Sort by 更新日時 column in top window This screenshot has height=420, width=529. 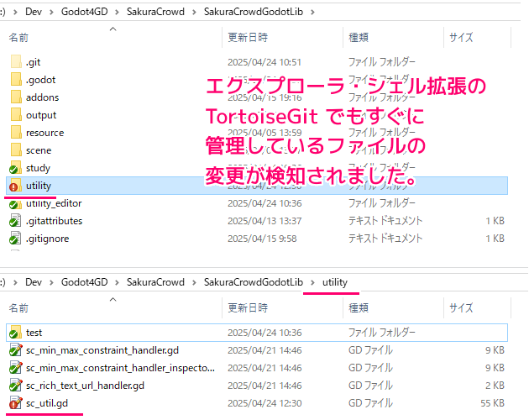point(248,38)
